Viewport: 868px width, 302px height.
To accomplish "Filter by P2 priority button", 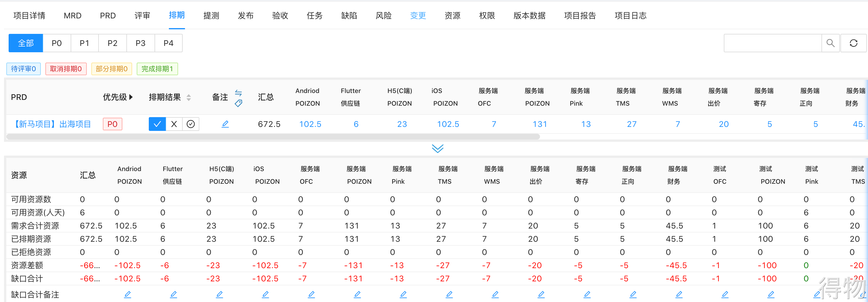I will coord(112,43).
